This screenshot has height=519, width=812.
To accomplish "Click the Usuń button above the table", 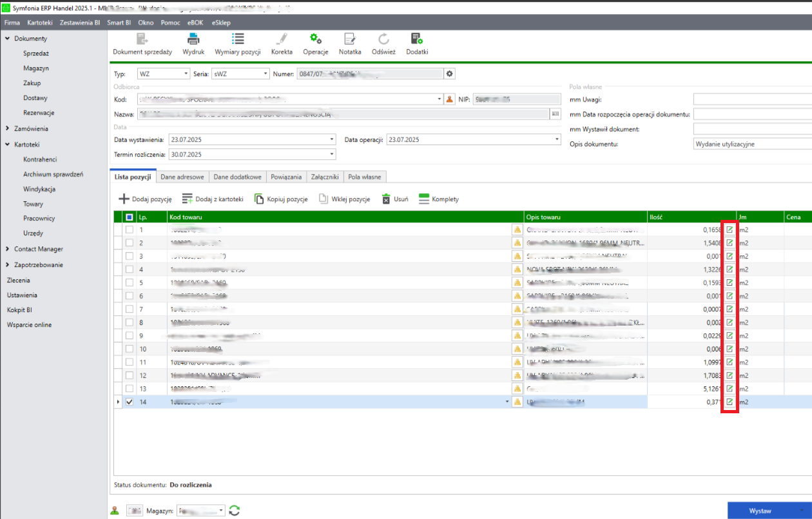I will 395,199.
